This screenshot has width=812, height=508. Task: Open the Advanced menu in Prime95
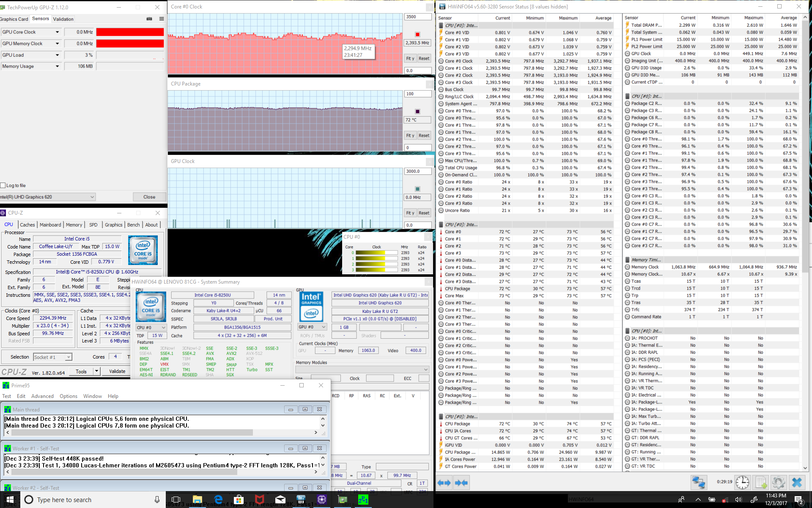tap(42, 396)
